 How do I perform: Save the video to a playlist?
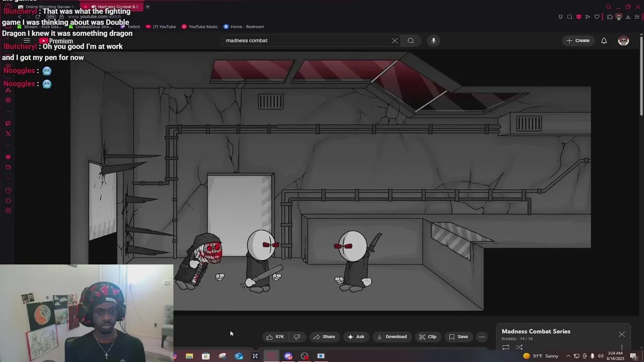[458, 337]
